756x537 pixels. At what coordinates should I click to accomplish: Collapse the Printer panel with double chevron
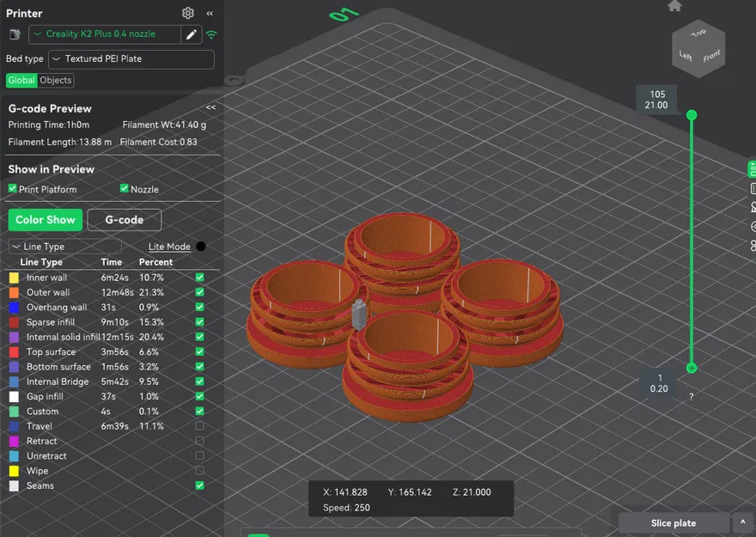[x=210, y=14]
